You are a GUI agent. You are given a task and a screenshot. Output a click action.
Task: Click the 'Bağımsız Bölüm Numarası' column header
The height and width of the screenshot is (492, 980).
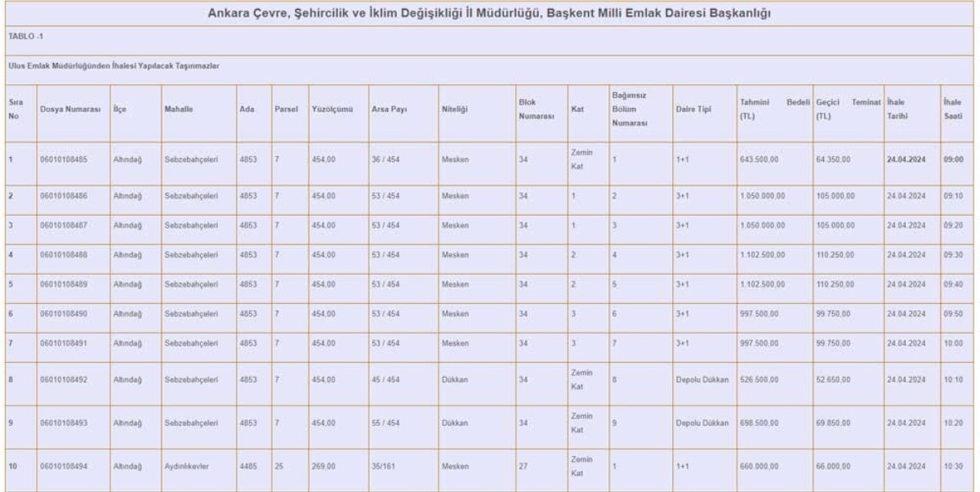[x=630, y=108]
